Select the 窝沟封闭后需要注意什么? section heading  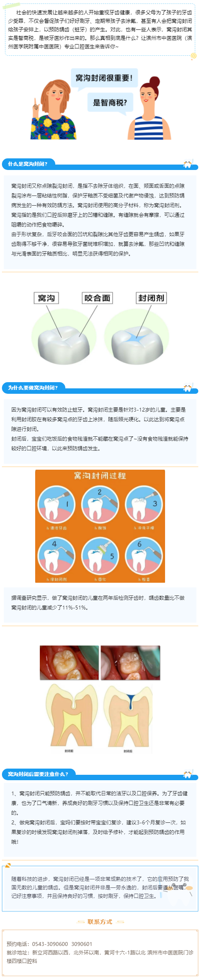point(38,774)
